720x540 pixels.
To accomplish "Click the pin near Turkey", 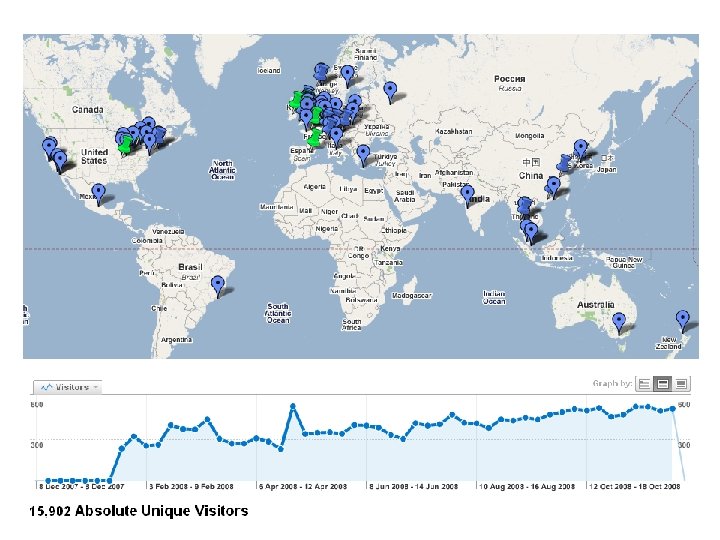I will (x=363, y=155).
